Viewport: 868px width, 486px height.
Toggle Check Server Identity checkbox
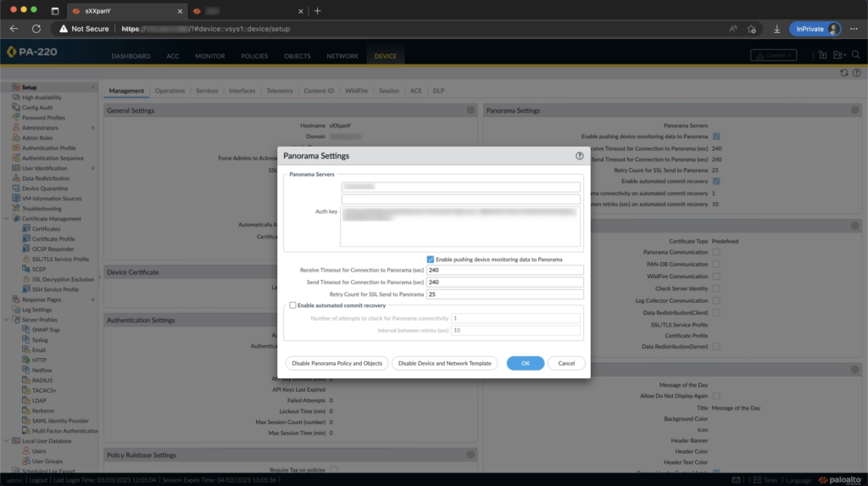tap(715, 288)
